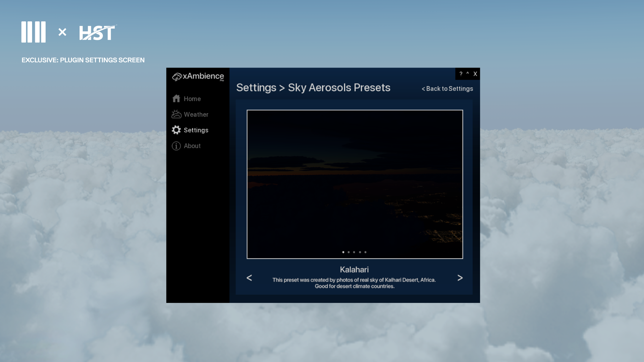Select the fourth carousel dot indicator
Screen dimensions: 644x362
pyautogui.click(x=360, y=252)
